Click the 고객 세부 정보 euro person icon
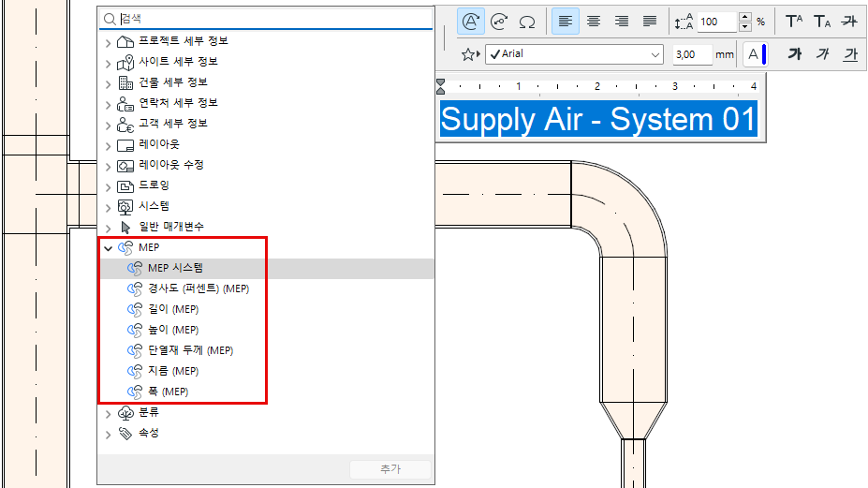 tap(125, 125)
